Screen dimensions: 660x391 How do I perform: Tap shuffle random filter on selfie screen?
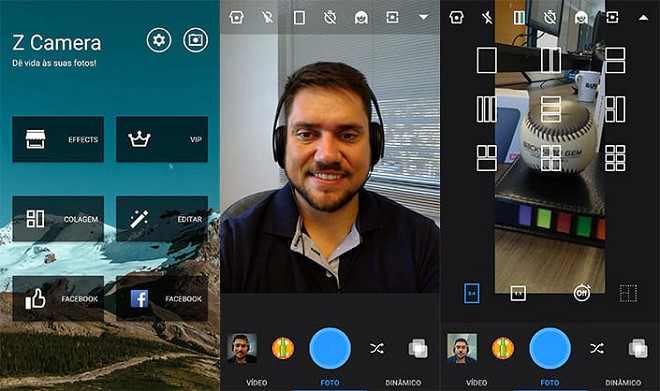coord(377,348)
